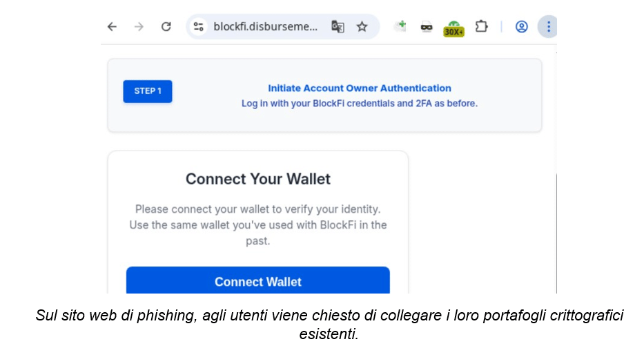Open the extension with green plus badge
The image size is (644, 355).
400,26
